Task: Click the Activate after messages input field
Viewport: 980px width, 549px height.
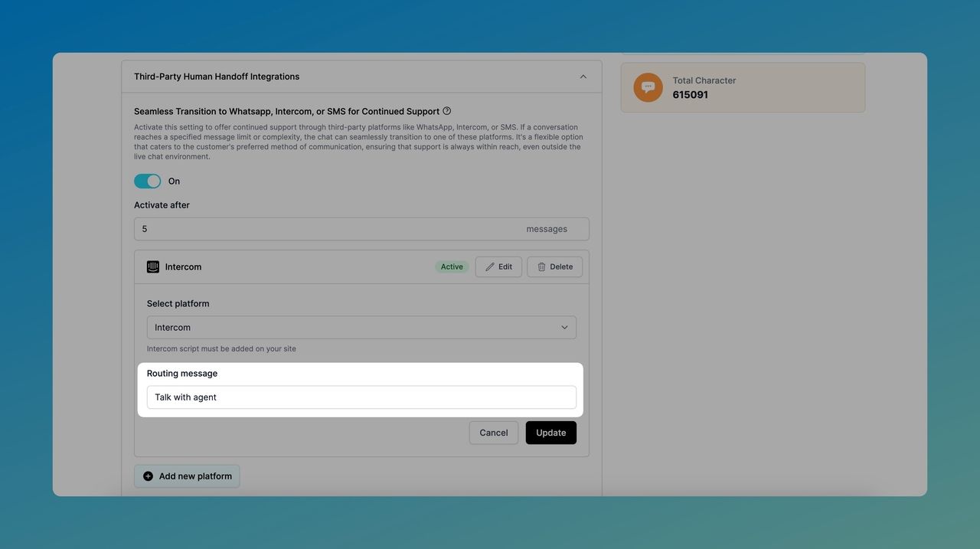Action: pos(361,229)
